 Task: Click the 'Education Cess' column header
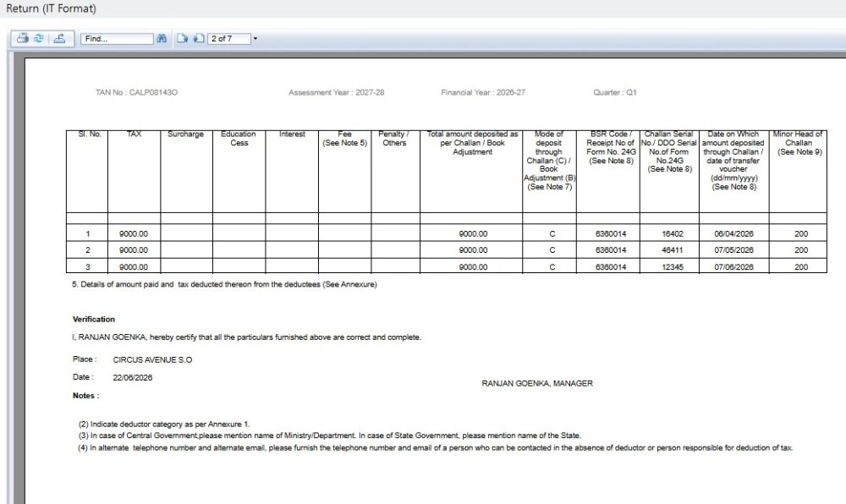[x=239, y=139]
